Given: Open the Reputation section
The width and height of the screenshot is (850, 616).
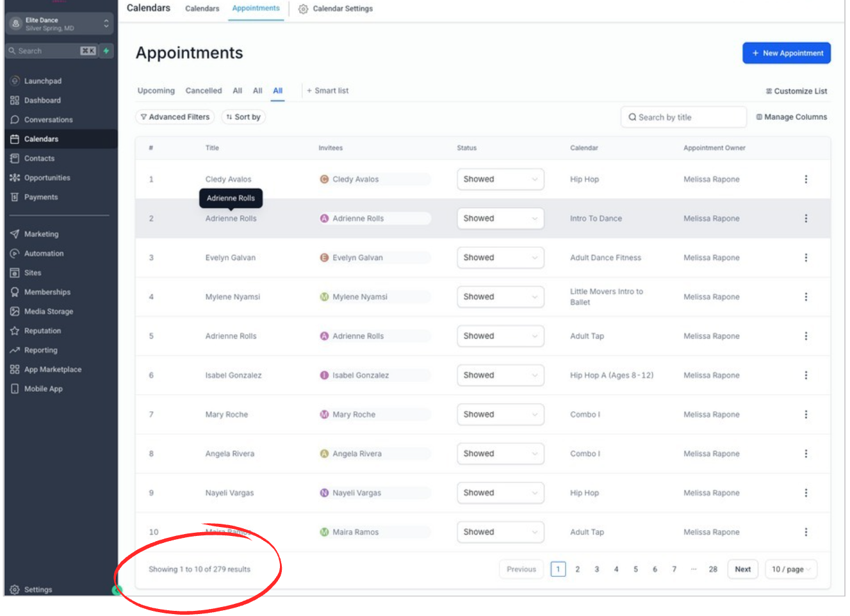Looking at the screenshot, I should [42, 331].
